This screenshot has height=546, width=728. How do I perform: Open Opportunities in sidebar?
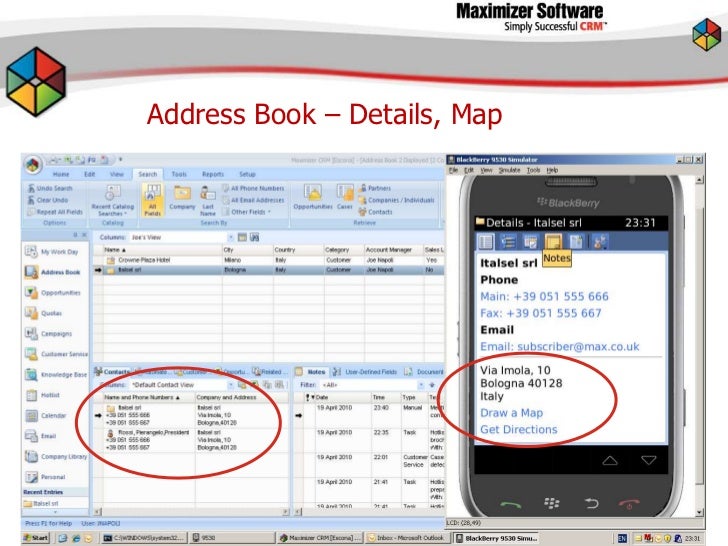tap(52, 292)
